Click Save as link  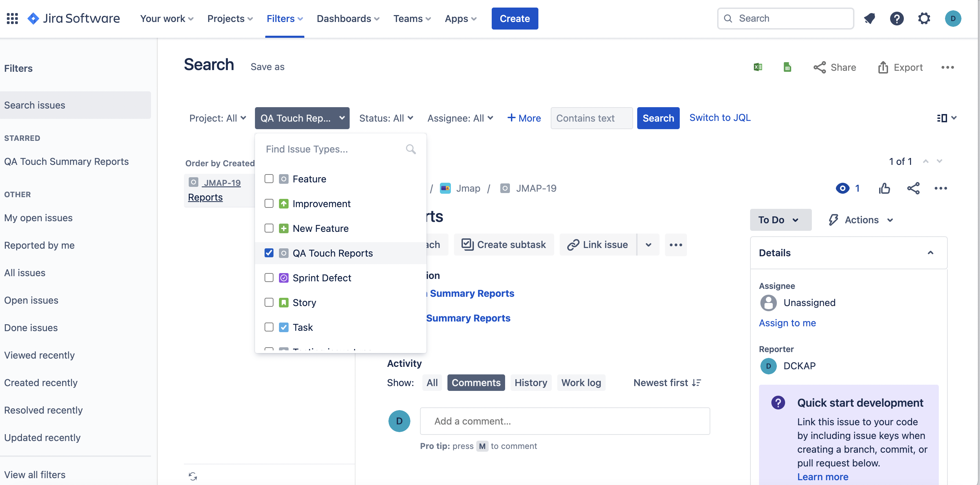[267, 67]
